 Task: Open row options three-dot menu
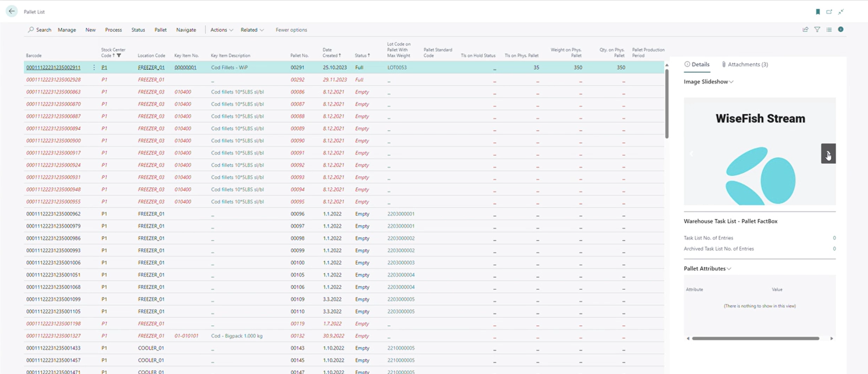[94, 67]
